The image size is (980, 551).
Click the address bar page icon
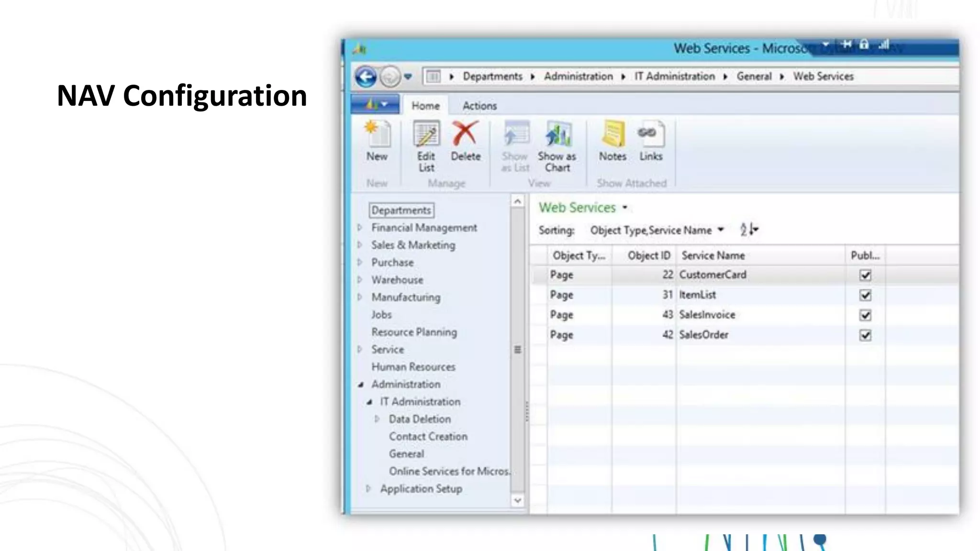(x=433, y=77)
